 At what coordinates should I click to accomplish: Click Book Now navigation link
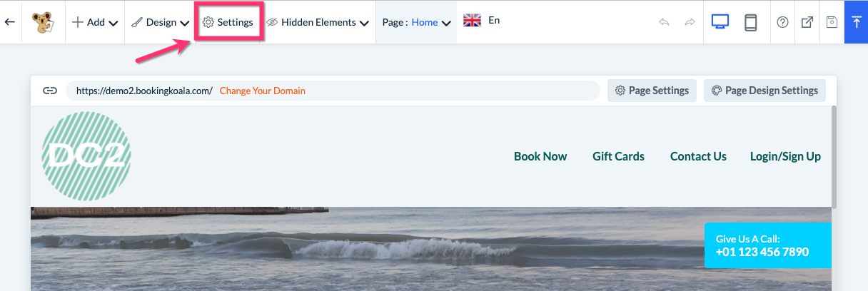pyautogui.click(x=540, y=156)
